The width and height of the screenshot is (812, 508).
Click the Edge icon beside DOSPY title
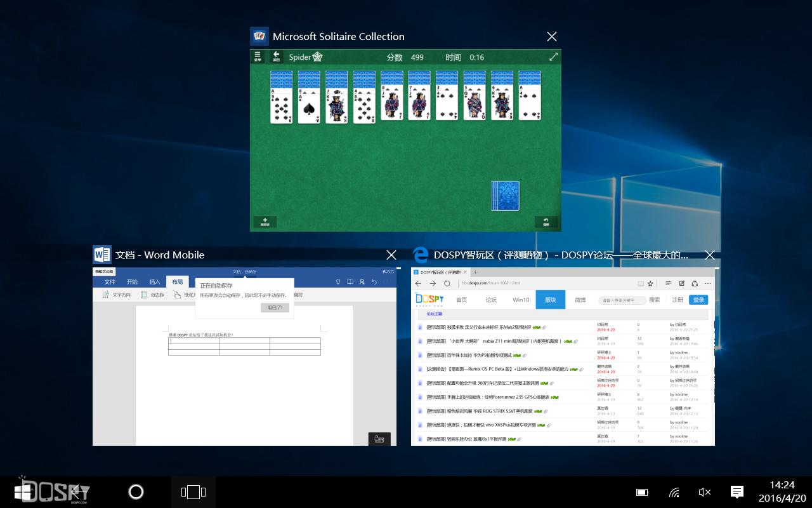[421, 255]
